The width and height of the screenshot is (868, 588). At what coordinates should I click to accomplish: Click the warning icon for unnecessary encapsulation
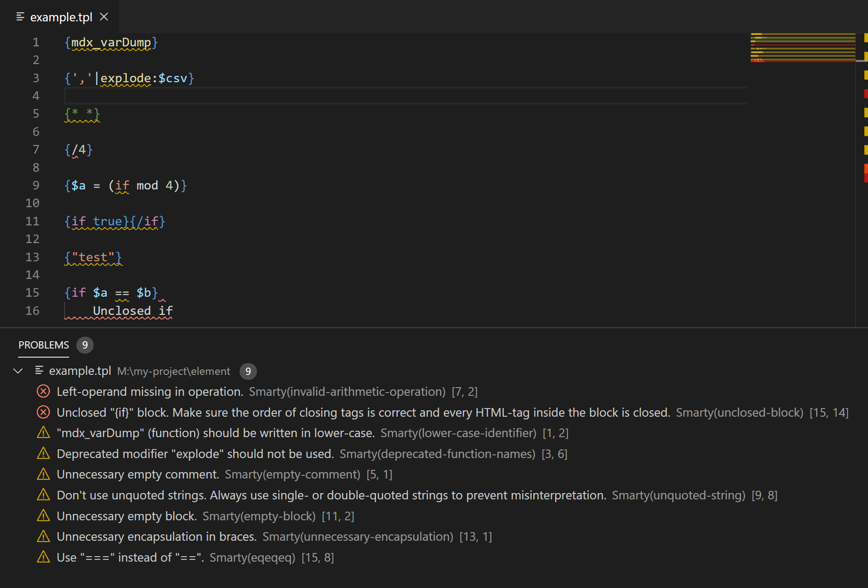[43, 537]
